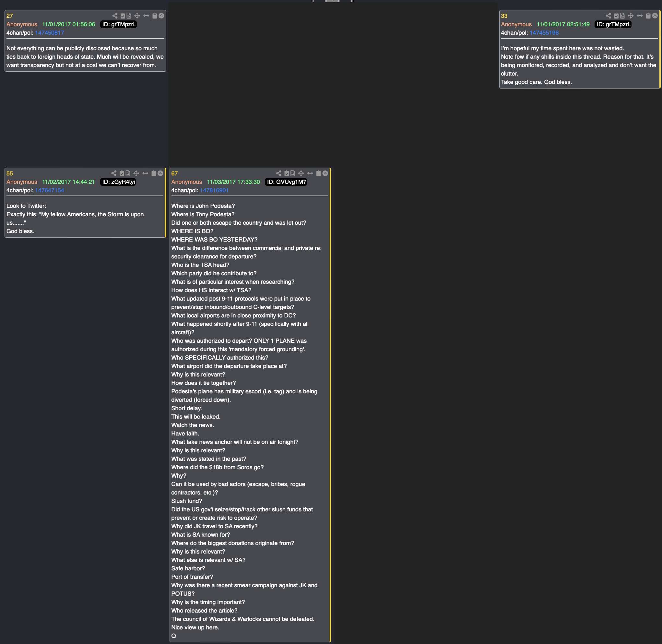Click plain clipboard icon on post 27
Image resolution: width=662 pixels, height=644 pixels.
coord(155,16)
